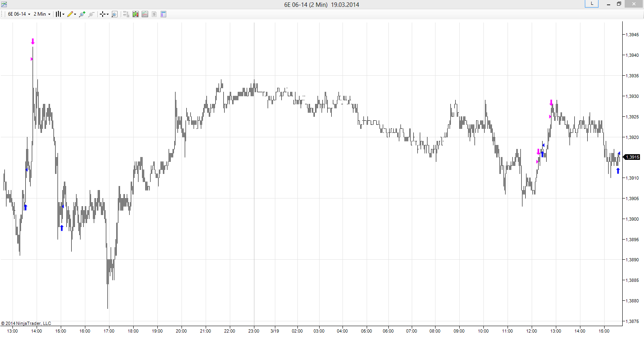Click the 3/19 date label on time axis
This screenshot has width=644, height=337.
coord(275,331)
